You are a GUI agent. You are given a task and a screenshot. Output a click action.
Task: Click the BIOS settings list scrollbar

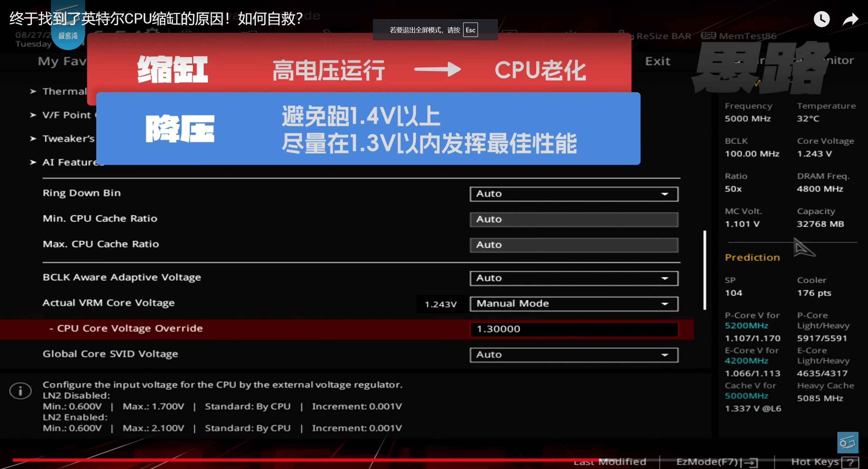coord(705,270)
